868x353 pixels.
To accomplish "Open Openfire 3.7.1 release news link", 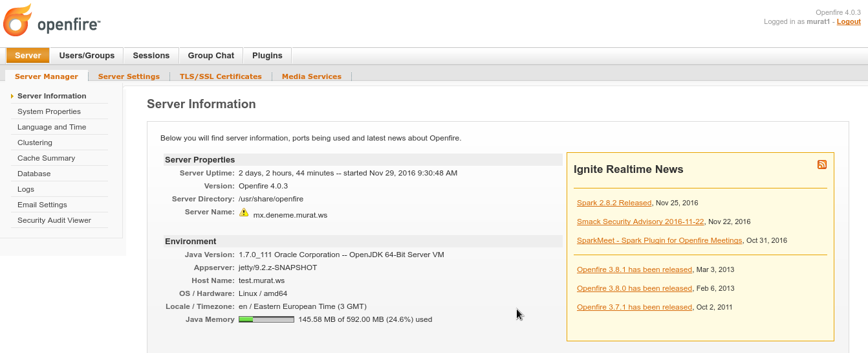I will click(x=635, y=307).
